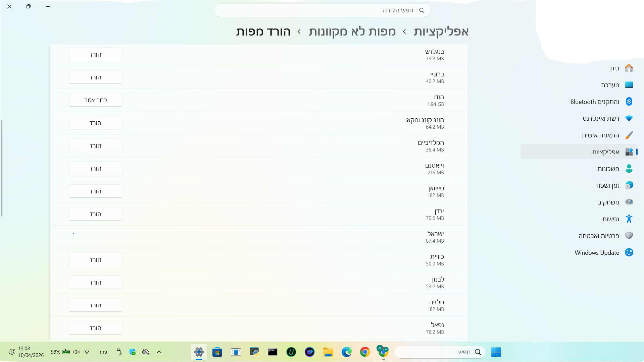Download the טייוואן (Taiwan) map

pyautogui.click(x=95, y=191)
